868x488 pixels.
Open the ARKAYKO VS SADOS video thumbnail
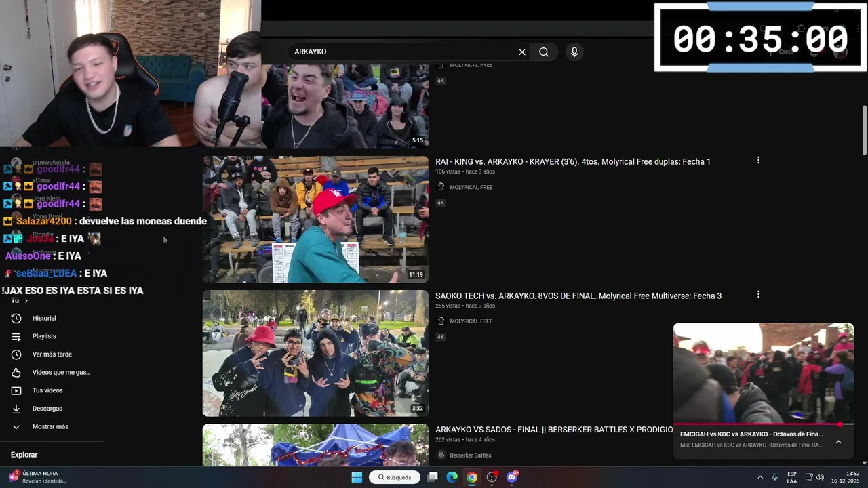coord(315,445)
